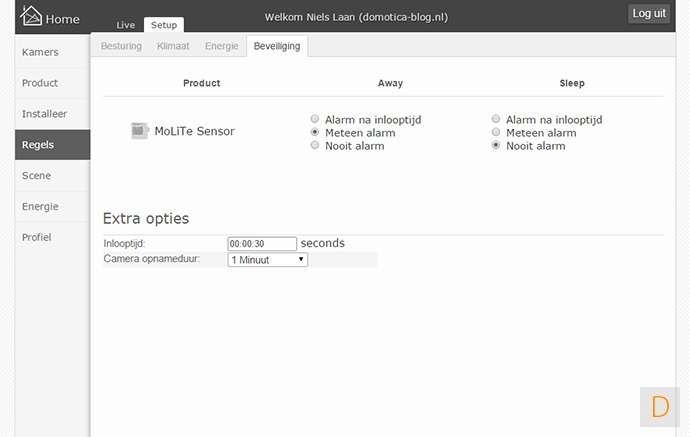The height and width of the screenshot is (437, 690).
Task: Open the Camera opnameduur dropdown
Action: [x=267, y=260]
